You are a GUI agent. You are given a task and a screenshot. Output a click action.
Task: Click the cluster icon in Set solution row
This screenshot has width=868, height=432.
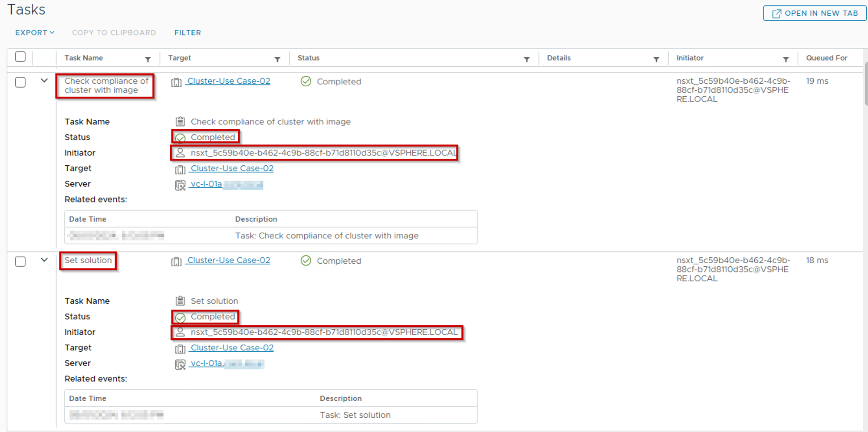pyautogui.click(x=176, y=262)
